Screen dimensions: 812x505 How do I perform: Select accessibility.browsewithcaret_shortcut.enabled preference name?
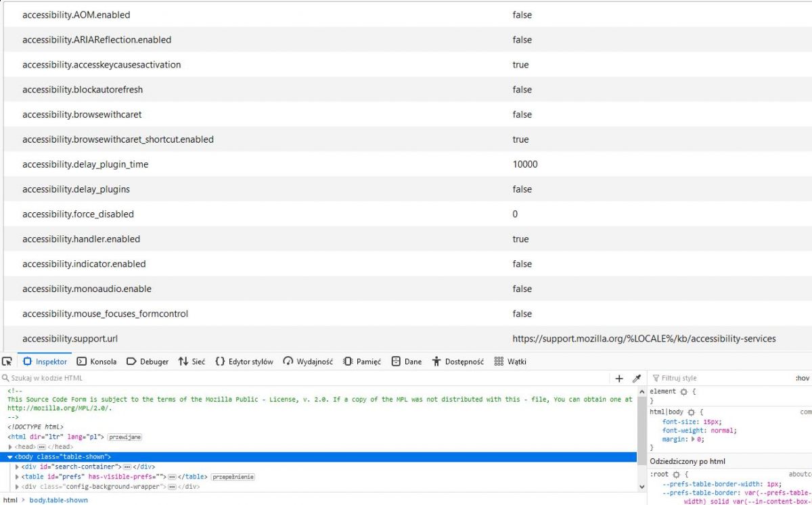click(118, 140)
